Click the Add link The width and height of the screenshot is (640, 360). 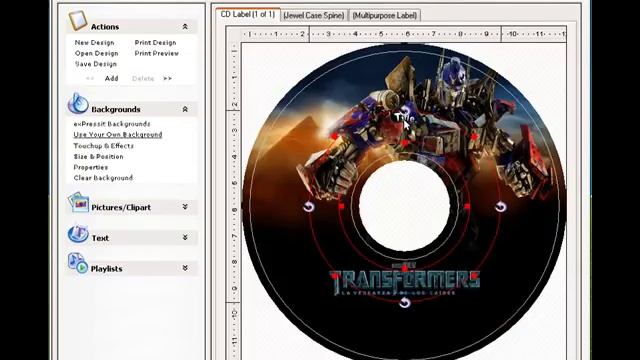pos(111,78)
